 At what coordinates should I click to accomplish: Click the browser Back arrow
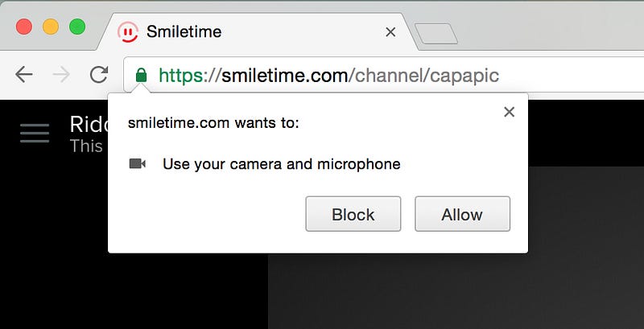24,75
